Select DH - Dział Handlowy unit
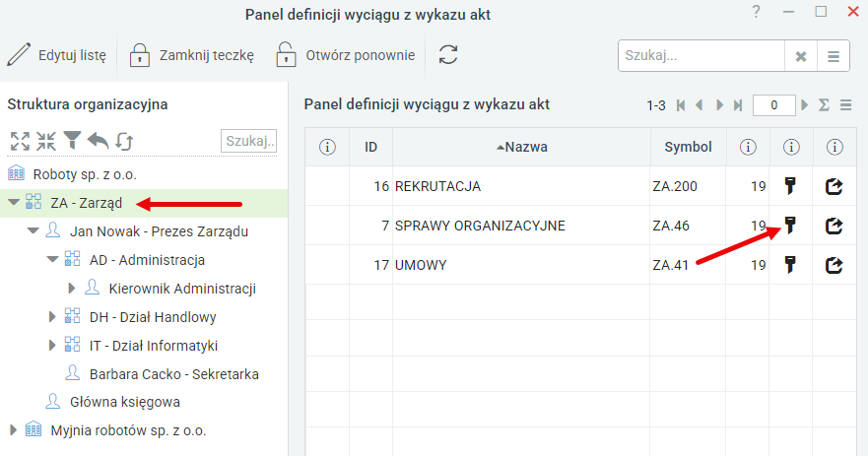This screenshot has height=456, width=868. point(153,317)
